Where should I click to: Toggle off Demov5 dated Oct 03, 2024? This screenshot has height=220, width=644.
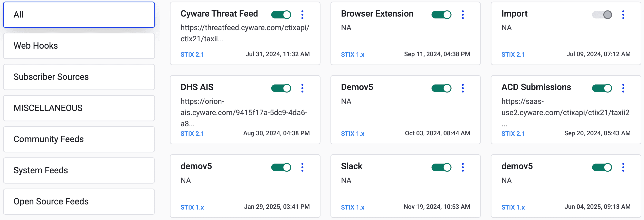441,88
